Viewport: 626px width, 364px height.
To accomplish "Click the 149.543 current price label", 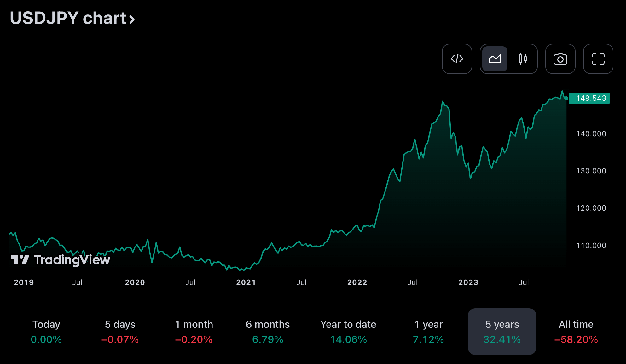I will [x=590, y=98].
